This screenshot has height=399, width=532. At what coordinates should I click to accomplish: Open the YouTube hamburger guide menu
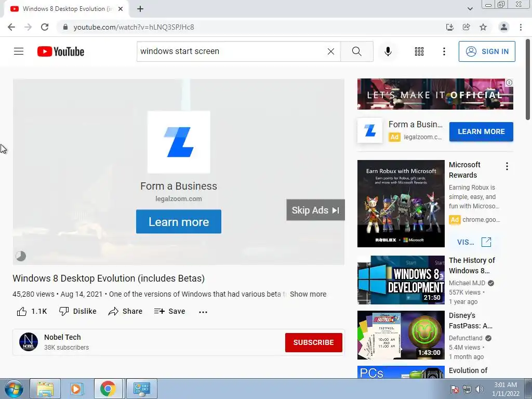[19, 51]
